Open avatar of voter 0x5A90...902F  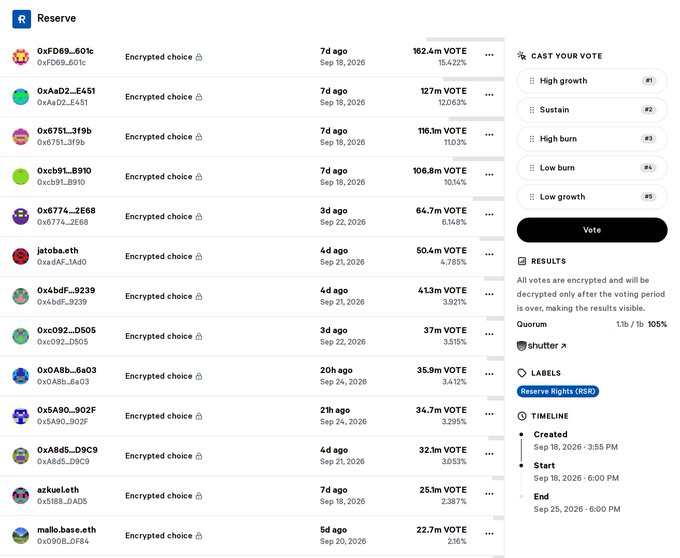tap(20, 416)
